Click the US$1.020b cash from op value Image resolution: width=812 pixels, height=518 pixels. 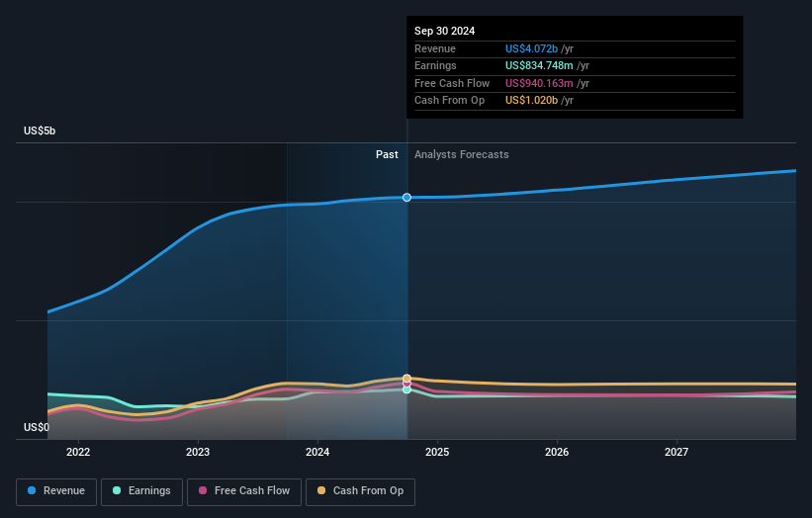531,101
